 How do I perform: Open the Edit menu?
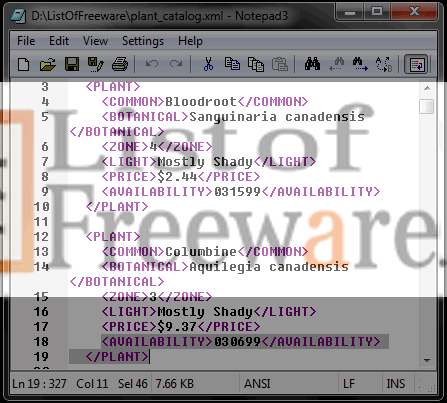tap(59, 41)
